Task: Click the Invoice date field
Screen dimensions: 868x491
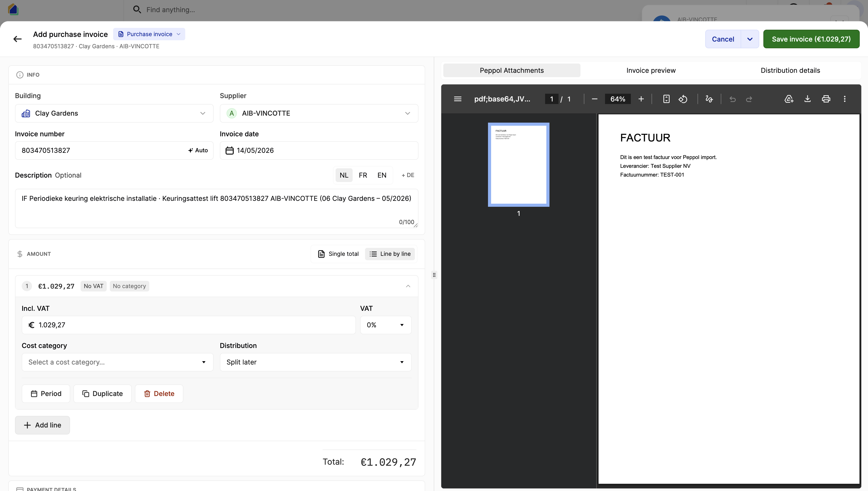Action: point(319,151)
